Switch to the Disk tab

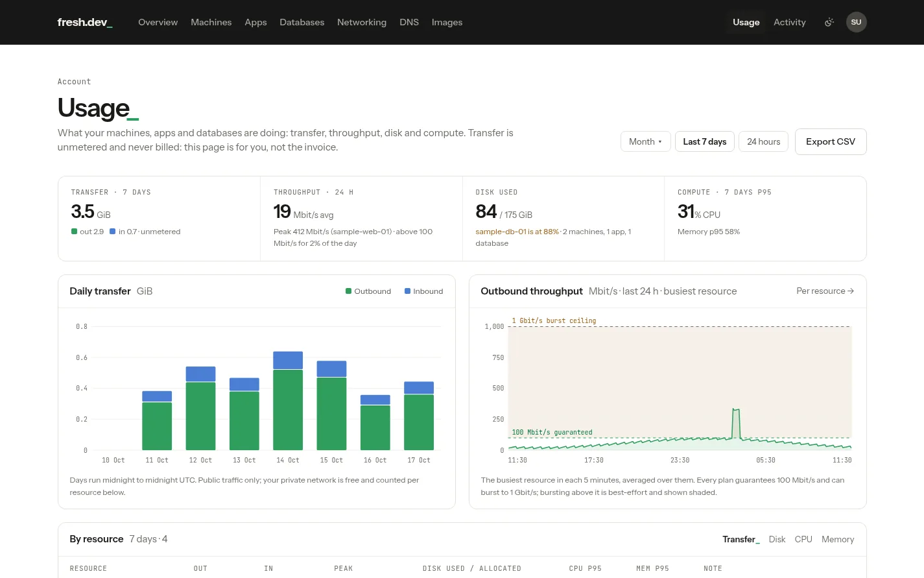tap(777, 539)
